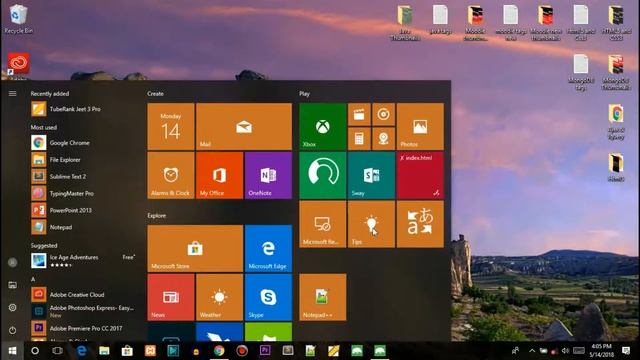Launch the OneNote tile

[x=268, y=176]
